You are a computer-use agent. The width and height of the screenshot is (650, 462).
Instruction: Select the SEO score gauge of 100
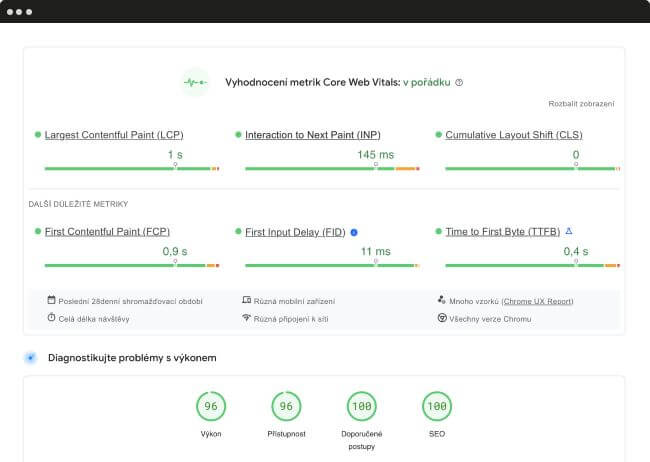(436, 406)
